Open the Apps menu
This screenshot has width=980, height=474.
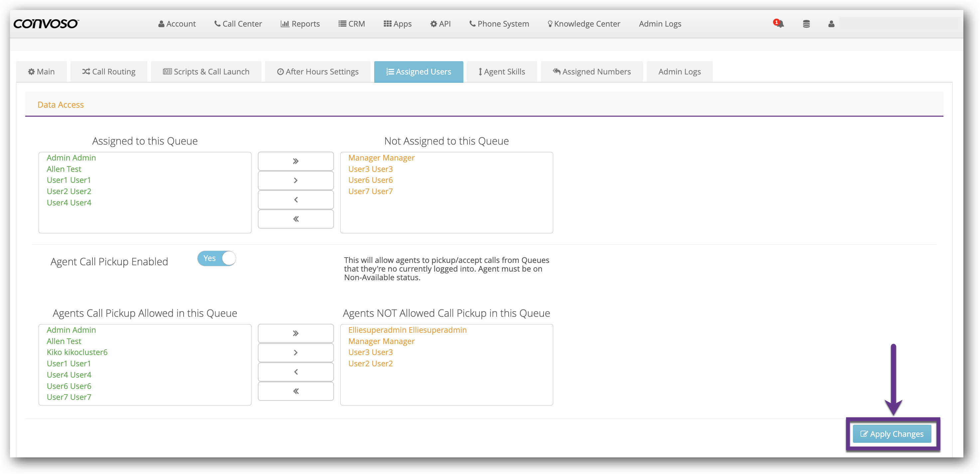click(x=398, y=24)
